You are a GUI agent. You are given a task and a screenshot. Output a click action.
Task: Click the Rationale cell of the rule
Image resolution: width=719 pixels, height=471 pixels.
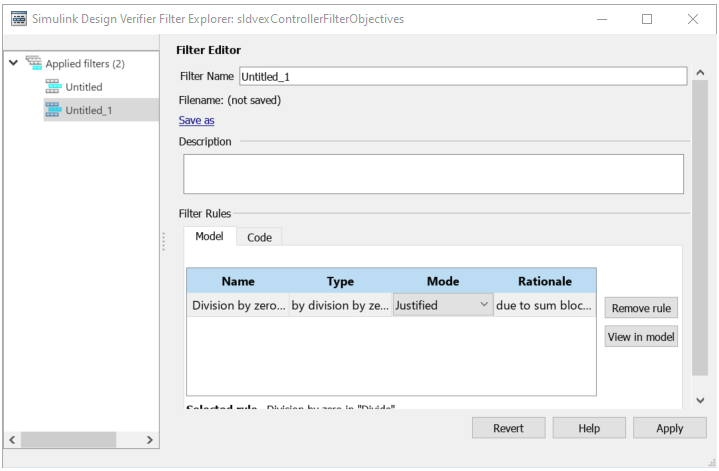[544, 305]
